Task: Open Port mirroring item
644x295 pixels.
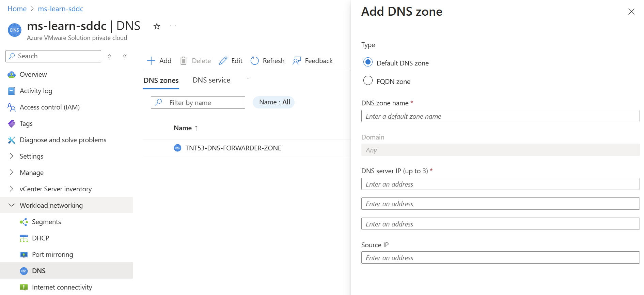Action: [x=52, y=254]
